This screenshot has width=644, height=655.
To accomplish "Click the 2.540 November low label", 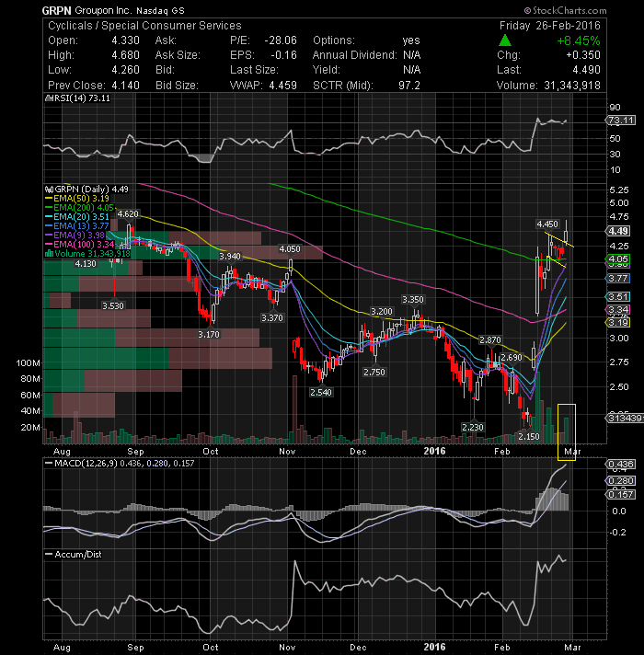I will coord(321,392).
